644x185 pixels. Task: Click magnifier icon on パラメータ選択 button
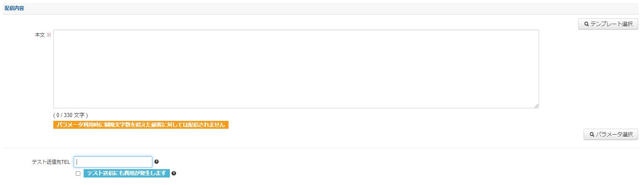592,135
